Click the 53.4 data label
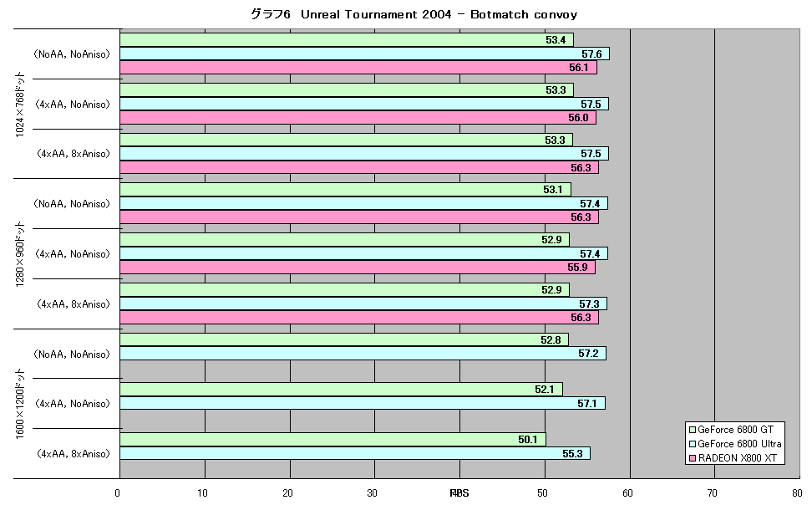 pyautogui.click(x=556, y=40)
